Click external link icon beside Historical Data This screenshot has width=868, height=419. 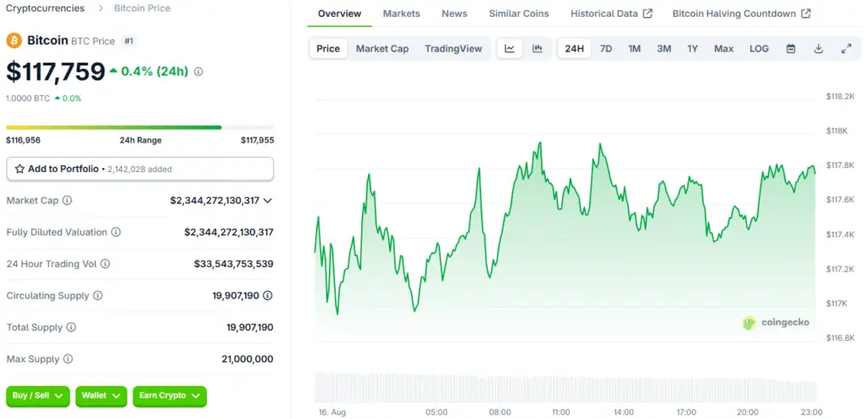coord(648,14)
